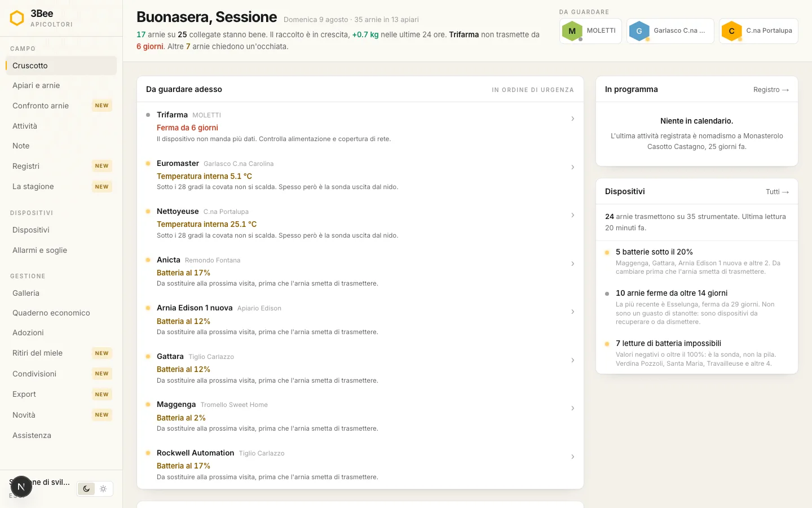The height and width of the screenshot is (508, 812).
Task: Switch to light theme with sun icon
Action: point(103,489)
